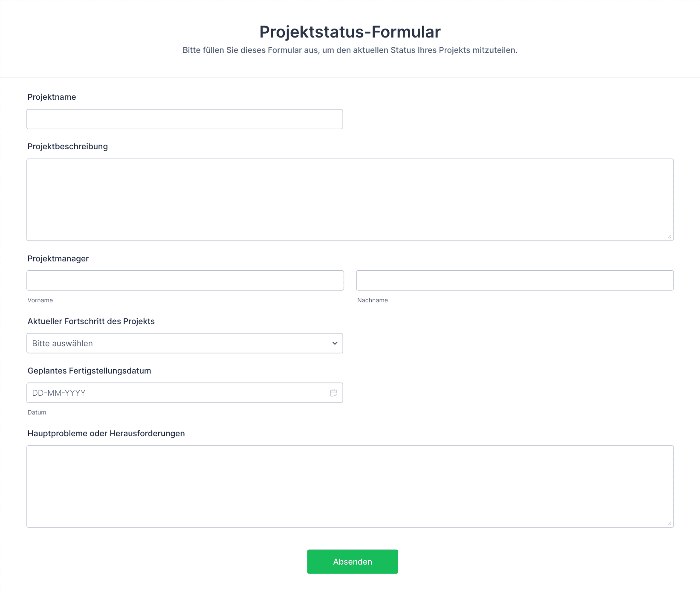Open the calendar date picker icon
The height and width of the screenshot is (594, 700).
[x=333, y=393]
